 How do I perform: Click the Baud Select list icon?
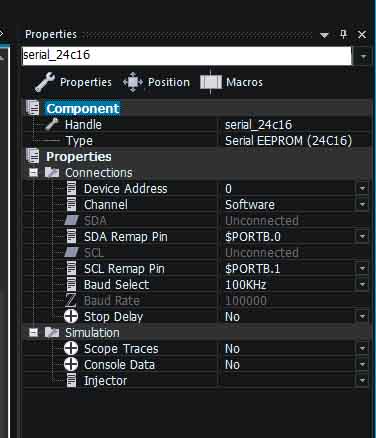71,284
